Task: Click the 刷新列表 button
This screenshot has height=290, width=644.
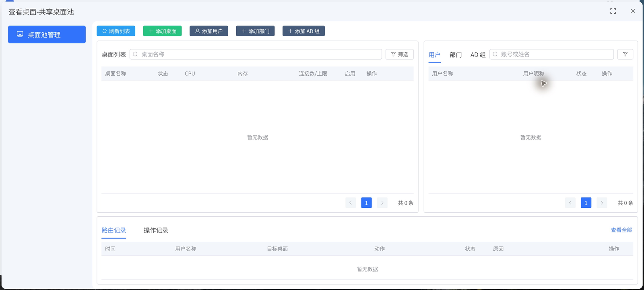Action: (x=116, y=31)
